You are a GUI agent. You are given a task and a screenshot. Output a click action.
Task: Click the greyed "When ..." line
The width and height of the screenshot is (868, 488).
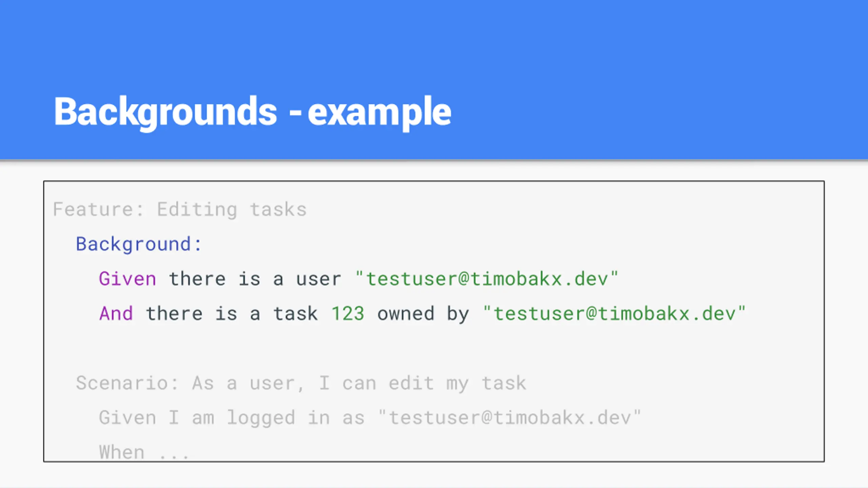pos(144,452)
